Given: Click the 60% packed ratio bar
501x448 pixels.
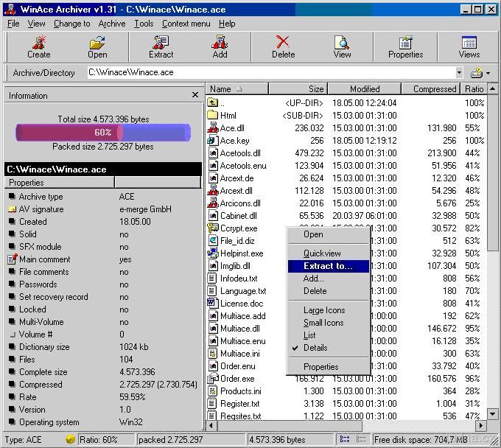Looking at the screenshot, I should 102,133.
